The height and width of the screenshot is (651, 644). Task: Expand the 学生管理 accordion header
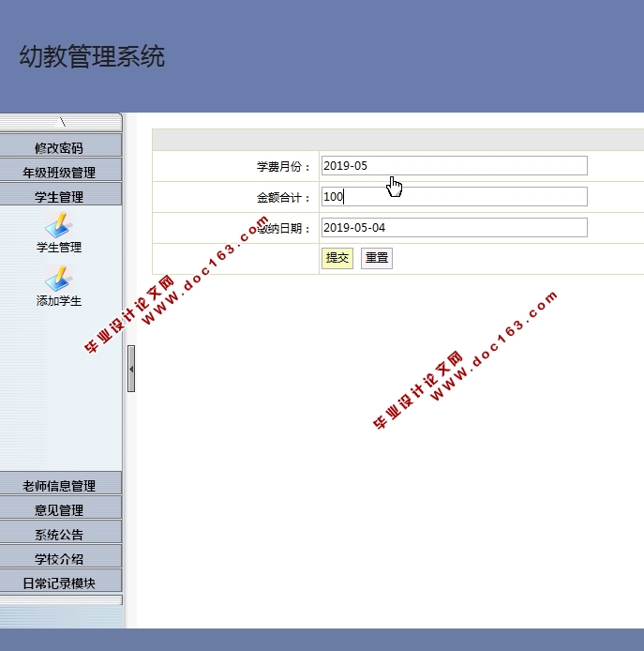pyautogui.click(x=61, y=194)
